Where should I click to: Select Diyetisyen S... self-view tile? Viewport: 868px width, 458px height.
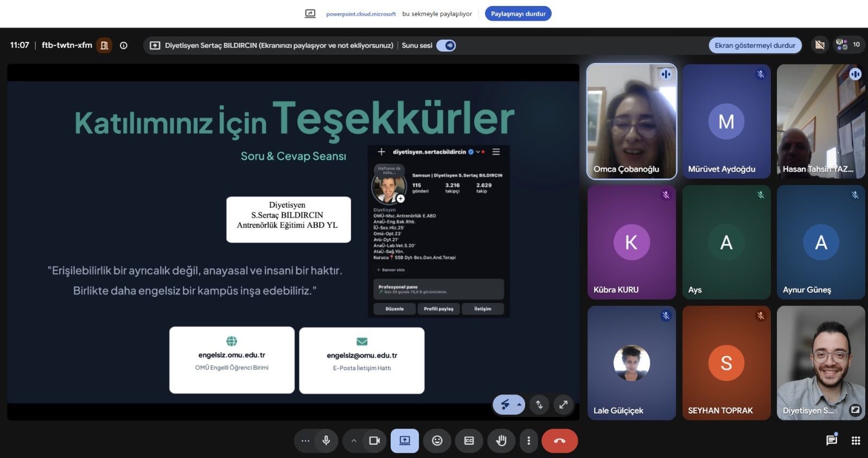tap(821, 362)
